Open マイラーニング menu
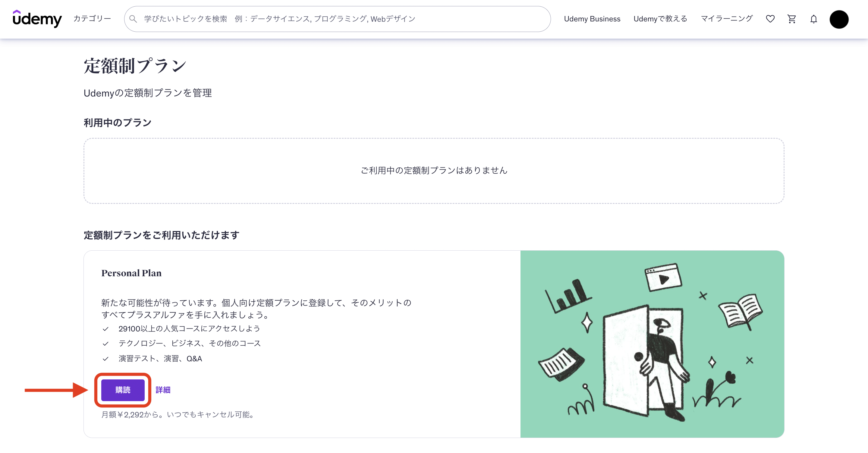The width and height of the screenshot is (868, 453). pos(726,19)
